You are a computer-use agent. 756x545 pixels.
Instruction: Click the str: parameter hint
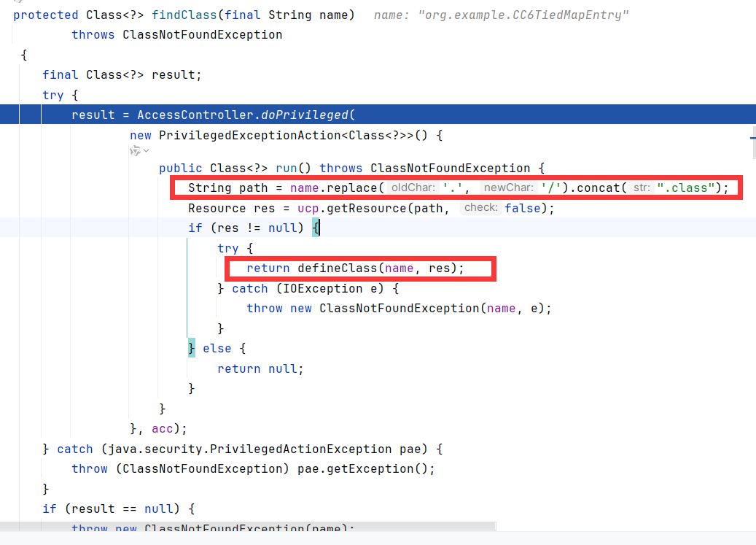642,188
